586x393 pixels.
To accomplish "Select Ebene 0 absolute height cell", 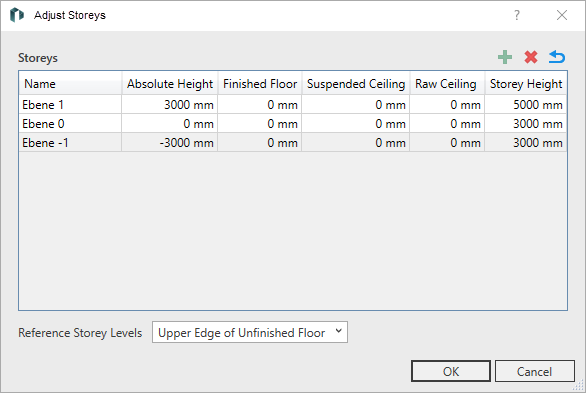I will (170, 124).
